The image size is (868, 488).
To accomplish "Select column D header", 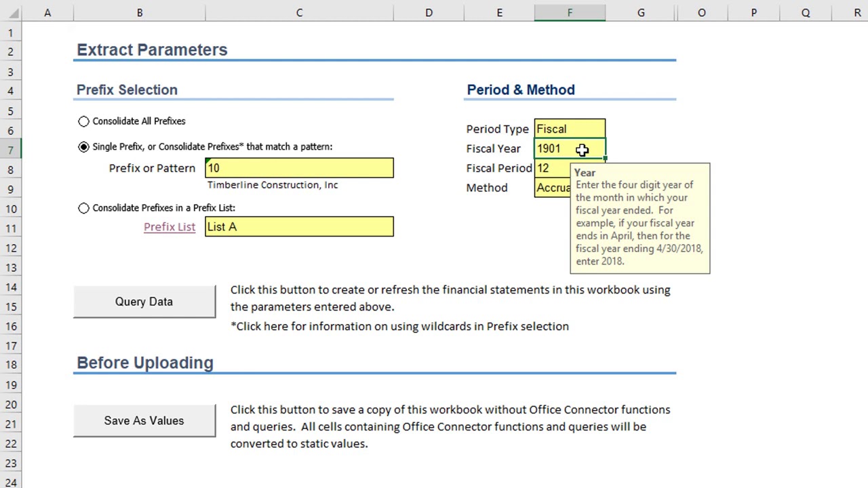I will pos(429,13).
